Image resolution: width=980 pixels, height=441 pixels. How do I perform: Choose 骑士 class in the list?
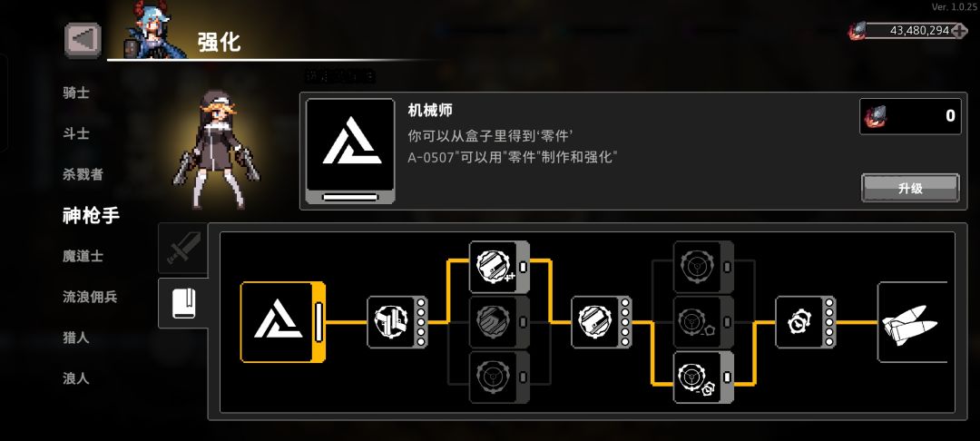(76, 93)
